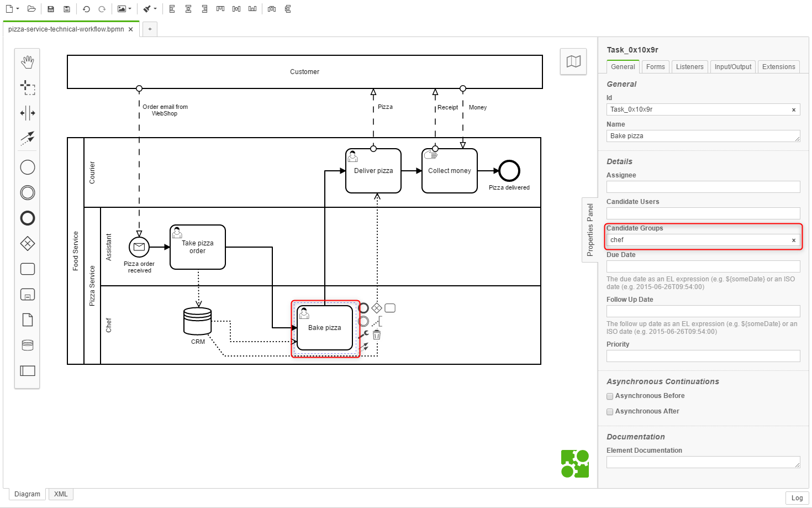Create a data store reference from palette
Viewport: 812px width, 508px height.
(x=28, y=345)
